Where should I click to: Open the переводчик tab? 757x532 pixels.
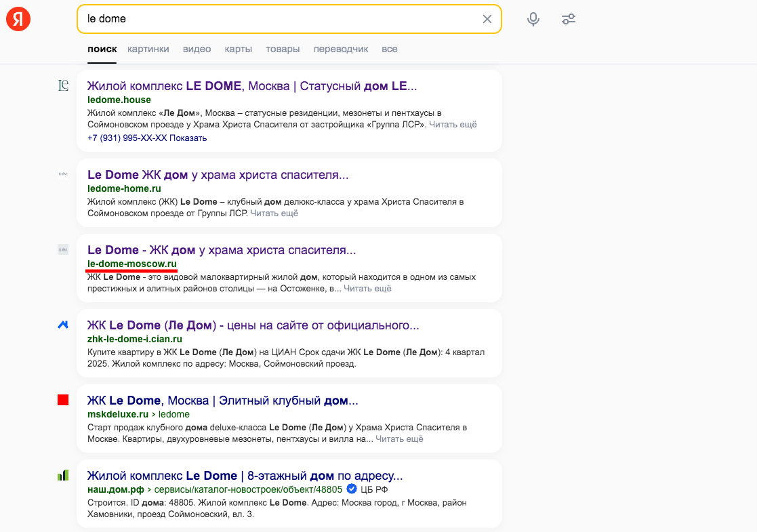pos(340,49)
